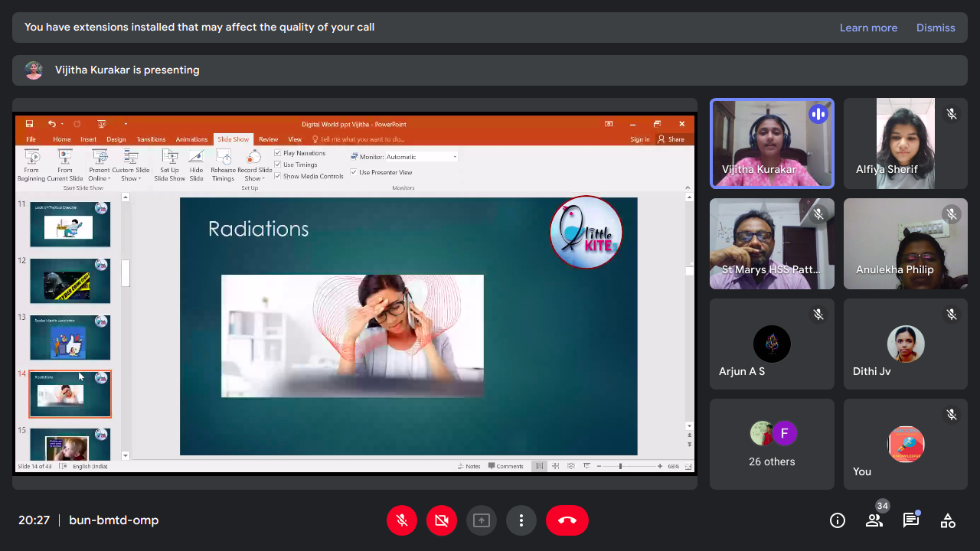Viewport: 980px width, 551px height.
Task: Open more options three-dot menu
Action: click(521, 520)
